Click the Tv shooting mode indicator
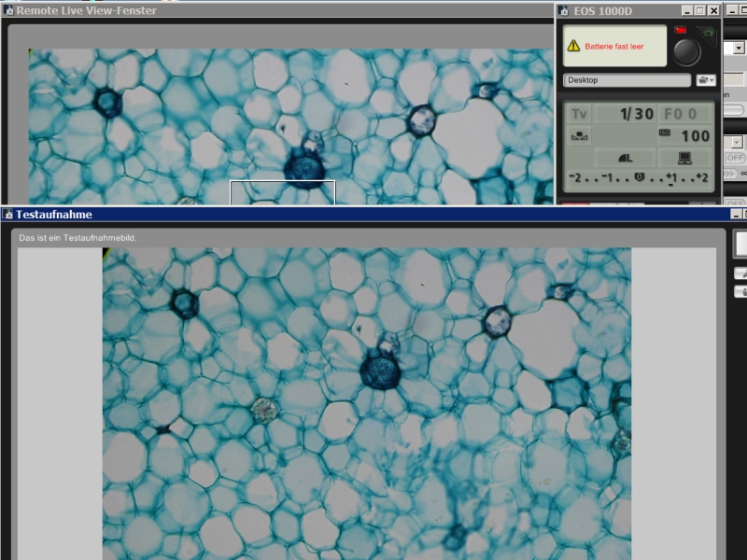The height and width of the screenshot is (560, 747). coord(579,114)
